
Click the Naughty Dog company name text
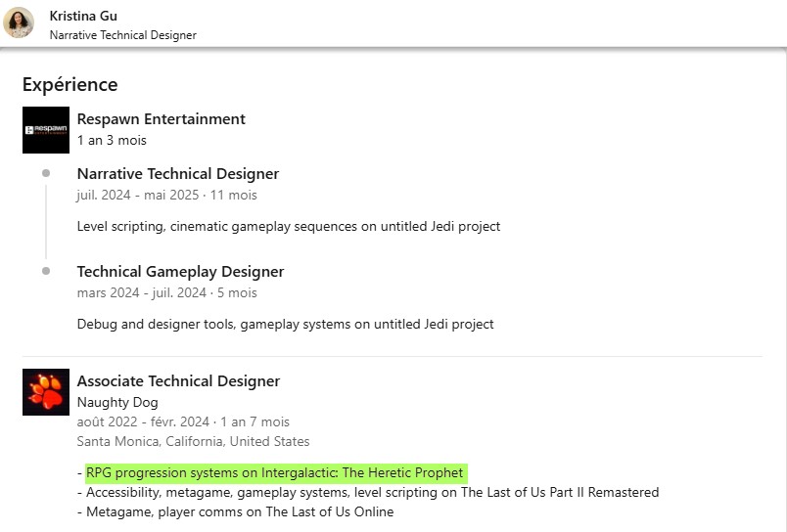pyautogui.click(x=117, y=402)
